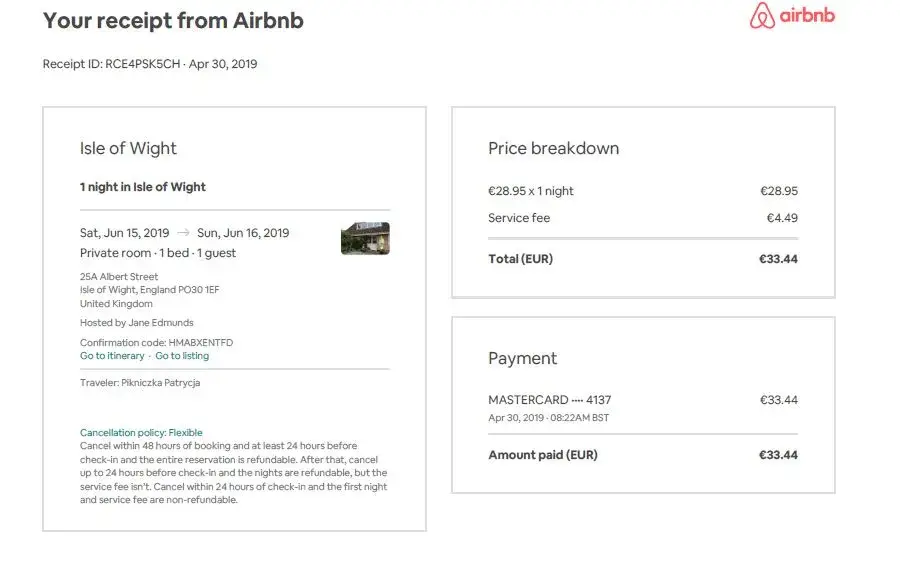Click the check-in date Sat, Jun 15, 2019

pyautogui.click(x=125, y=233)
